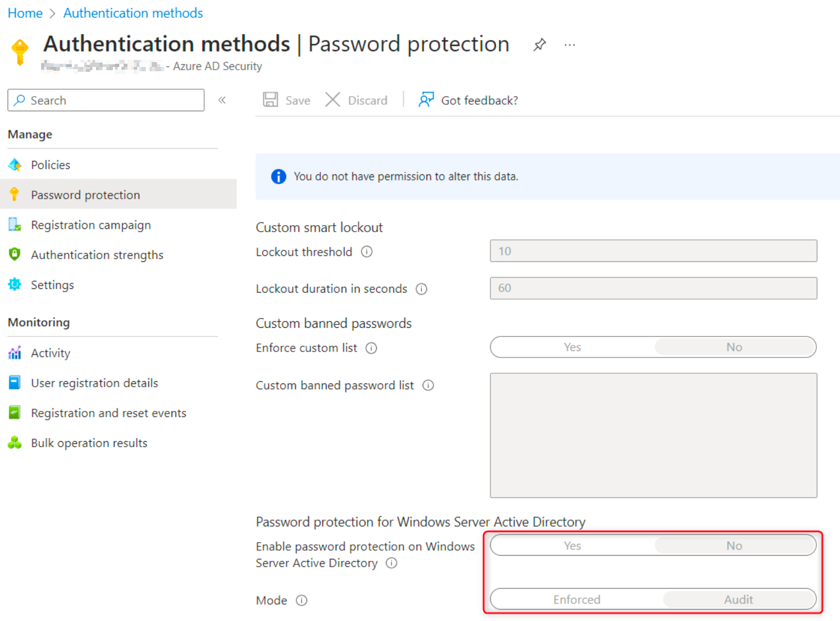Select the User registration details icon

[15, 382]
